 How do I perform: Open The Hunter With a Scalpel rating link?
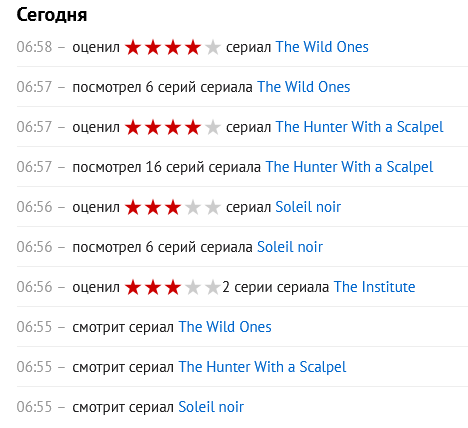[360, 127]
